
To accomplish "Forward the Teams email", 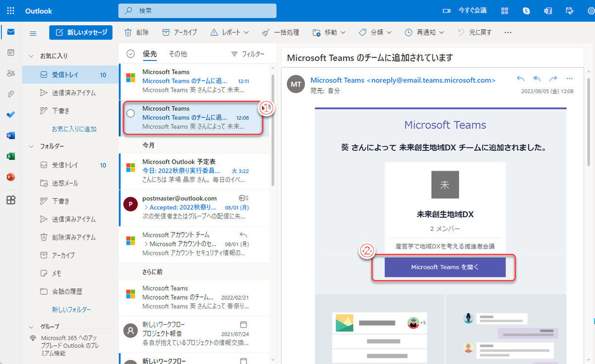I will [553, 78].
